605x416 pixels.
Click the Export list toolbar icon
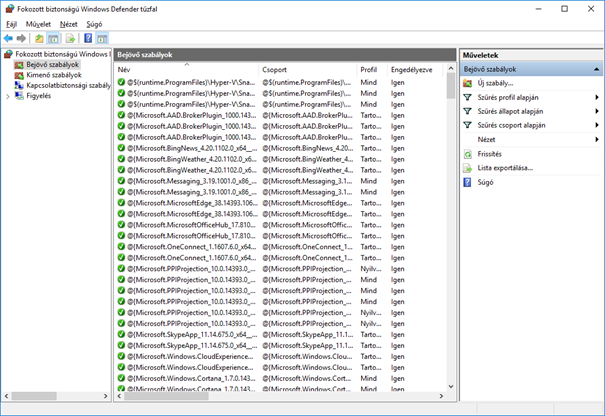[71, 38]
